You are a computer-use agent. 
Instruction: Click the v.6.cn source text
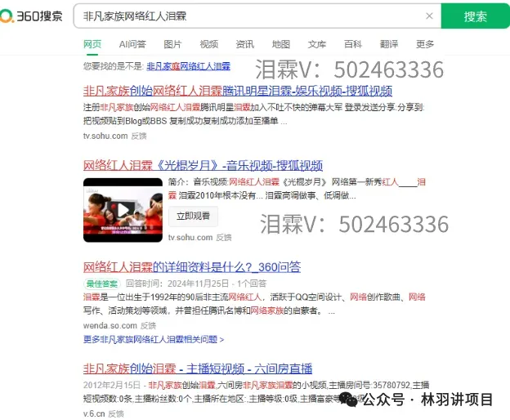[94, 413]
